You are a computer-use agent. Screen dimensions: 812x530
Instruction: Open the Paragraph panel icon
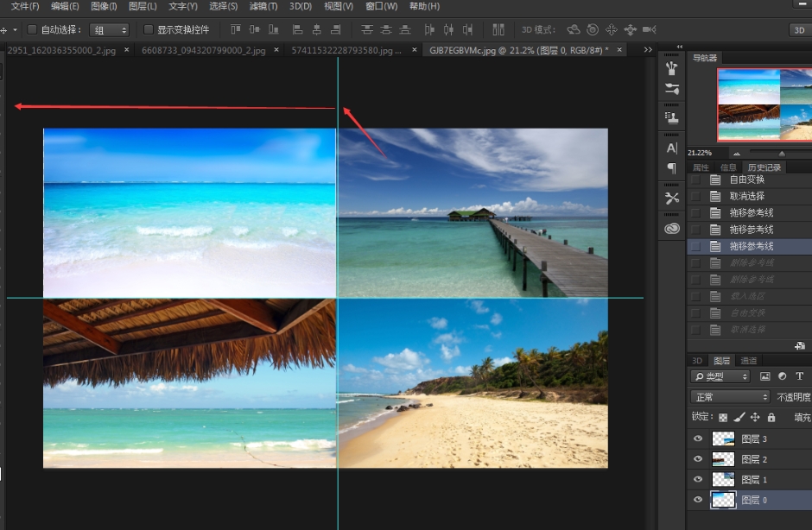pyautogui.click(x=672, y=168)
